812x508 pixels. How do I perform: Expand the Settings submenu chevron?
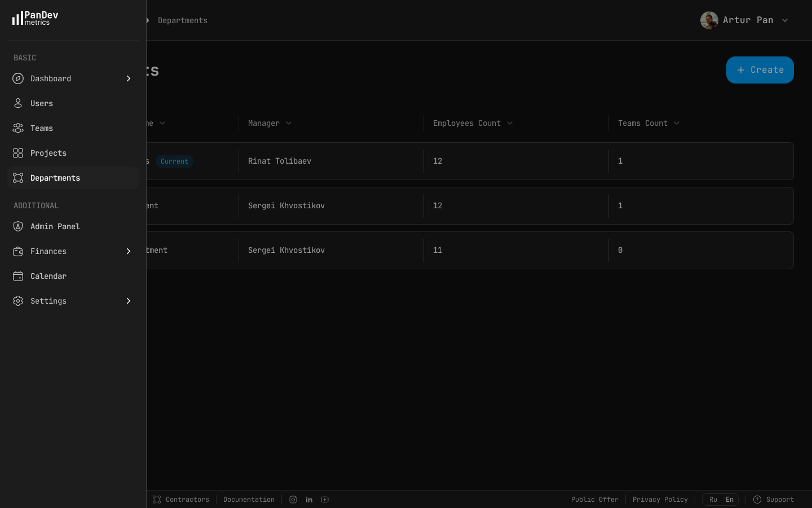point(129,301)
